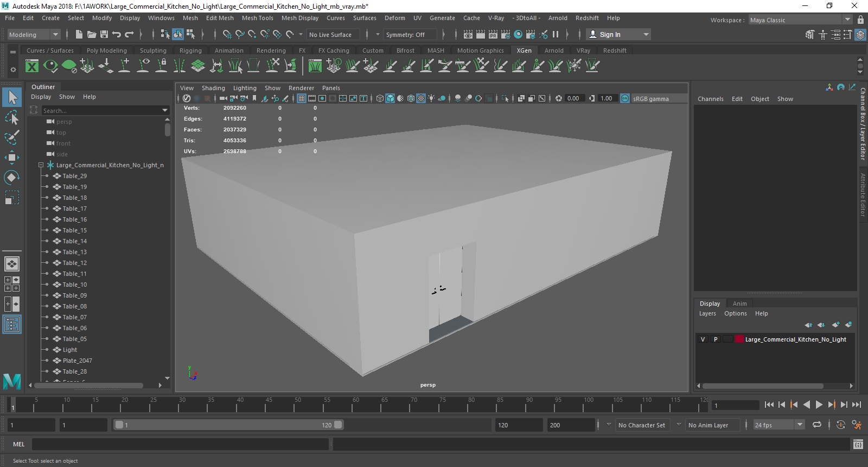The width and height of the screenshot is (868, 467).
Task: Click the Open Scene folder icon
Action: (92, 34)
